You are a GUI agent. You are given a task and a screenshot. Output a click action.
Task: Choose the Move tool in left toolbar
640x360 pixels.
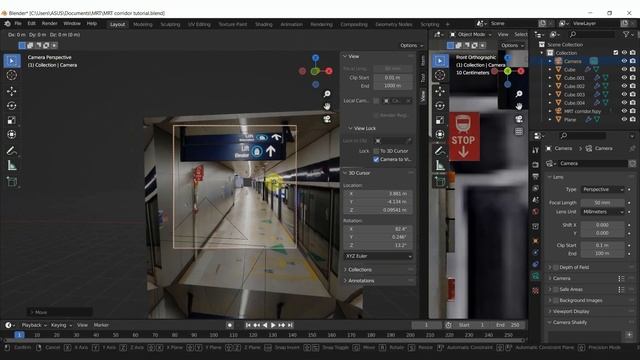(12, 91)
